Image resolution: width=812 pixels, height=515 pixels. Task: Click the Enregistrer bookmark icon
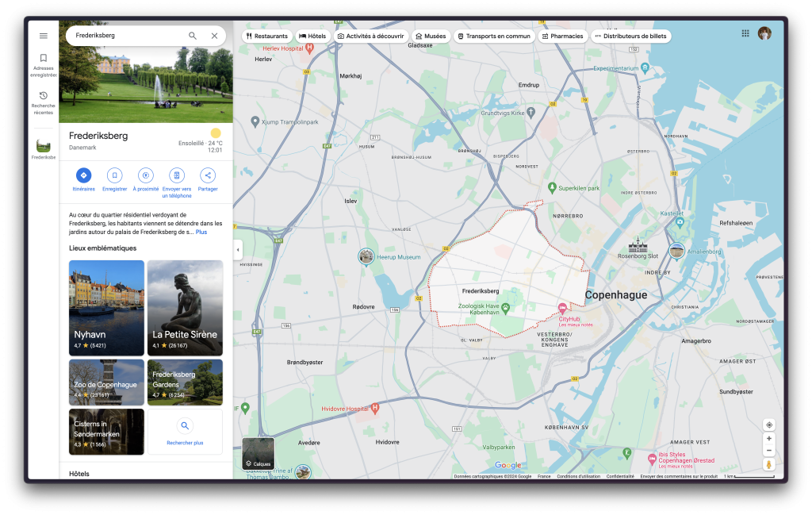115,175
